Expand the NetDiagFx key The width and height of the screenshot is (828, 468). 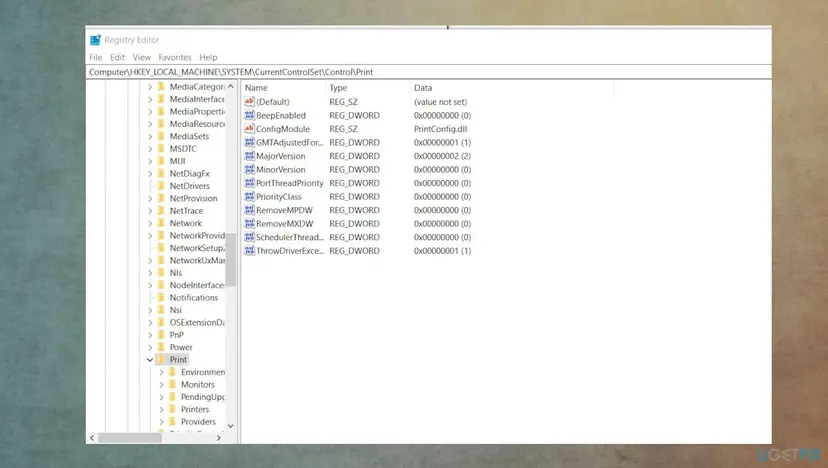[150, 173]
